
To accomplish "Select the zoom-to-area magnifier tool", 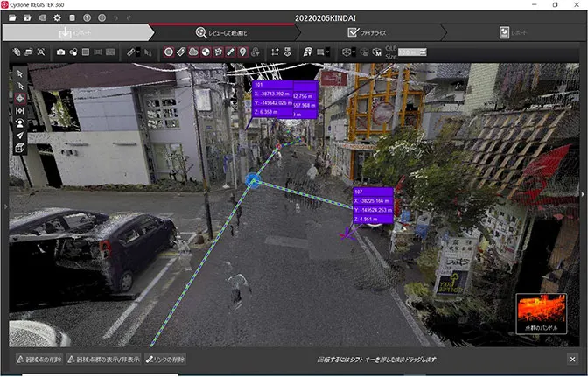I will click(x=41, y=52).
